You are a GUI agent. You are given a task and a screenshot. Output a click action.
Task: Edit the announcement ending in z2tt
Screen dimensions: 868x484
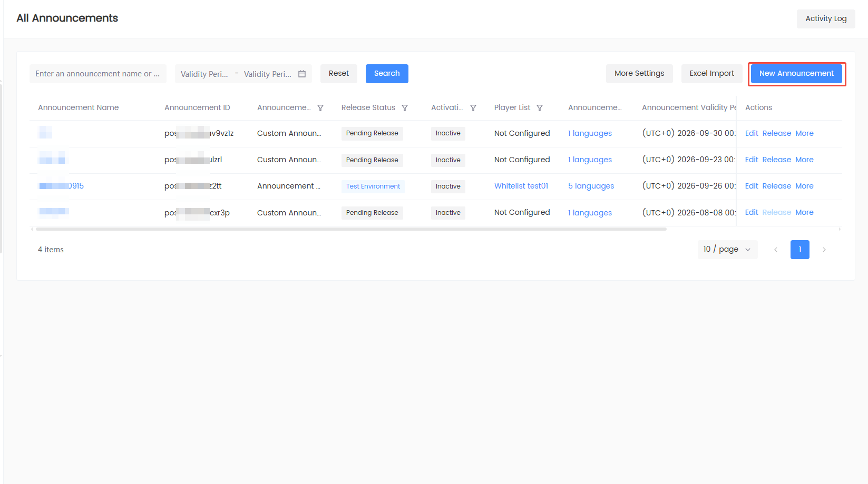click(x=752, y=186)
